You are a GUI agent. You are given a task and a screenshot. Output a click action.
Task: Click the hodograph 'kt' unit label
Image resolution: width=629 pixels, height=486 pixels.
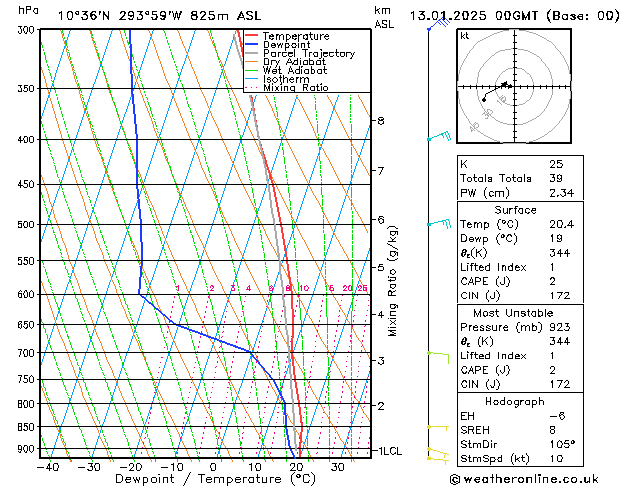[465, 35]
